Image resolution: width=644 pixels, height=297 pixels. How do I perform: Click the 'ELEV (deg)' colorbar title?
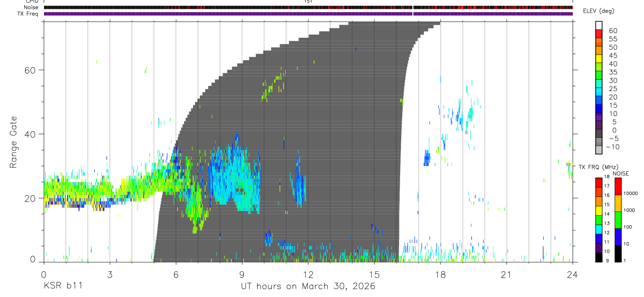tap(598, 11)
